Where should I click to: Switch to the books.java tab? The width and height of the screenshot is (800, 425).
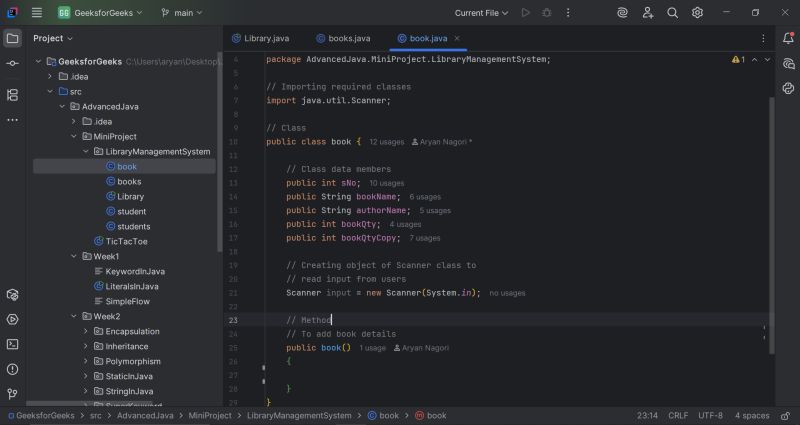pyautogui.click(x=343, y=38)
